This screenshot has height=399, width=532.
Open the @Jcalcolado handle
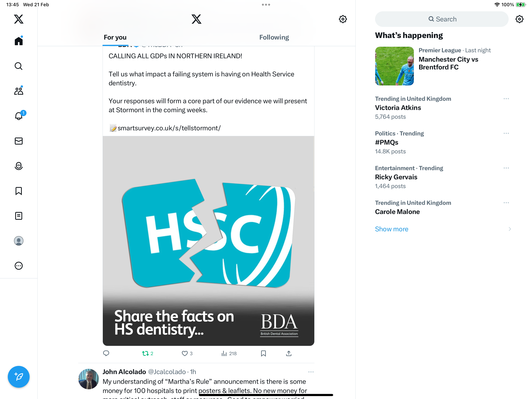[167, 372]
